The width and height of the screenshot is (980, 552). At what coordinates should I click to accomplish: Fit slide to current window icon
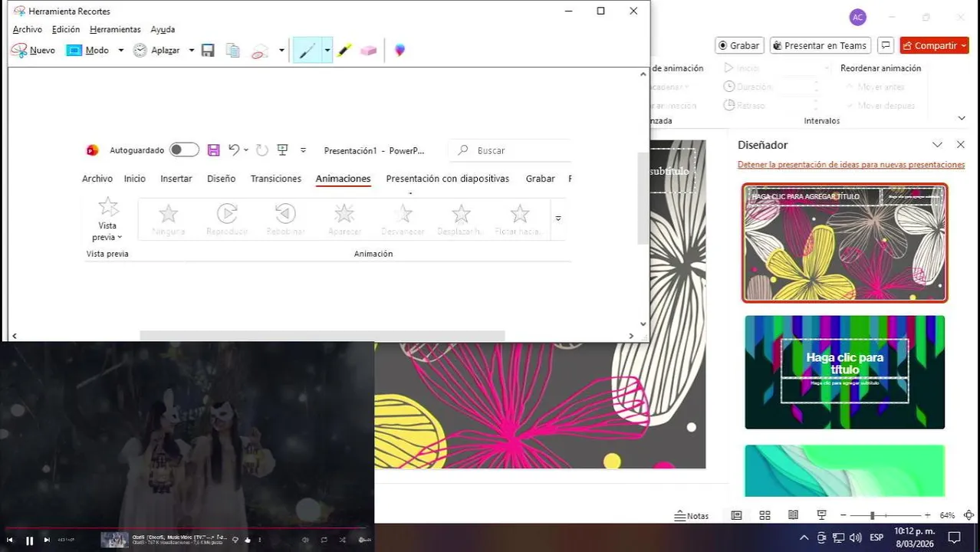pyautogui.click(x=968, y=516)
